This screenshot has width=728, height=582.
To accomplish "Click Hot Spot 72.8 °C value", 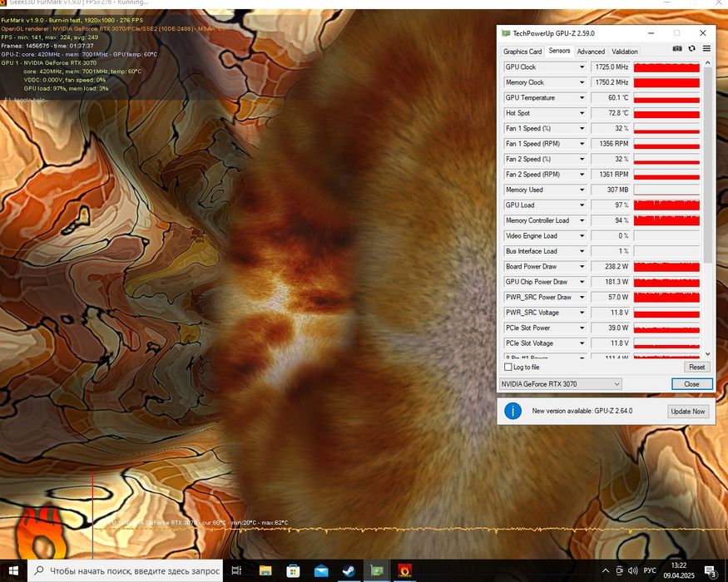I will coord(610,113).
